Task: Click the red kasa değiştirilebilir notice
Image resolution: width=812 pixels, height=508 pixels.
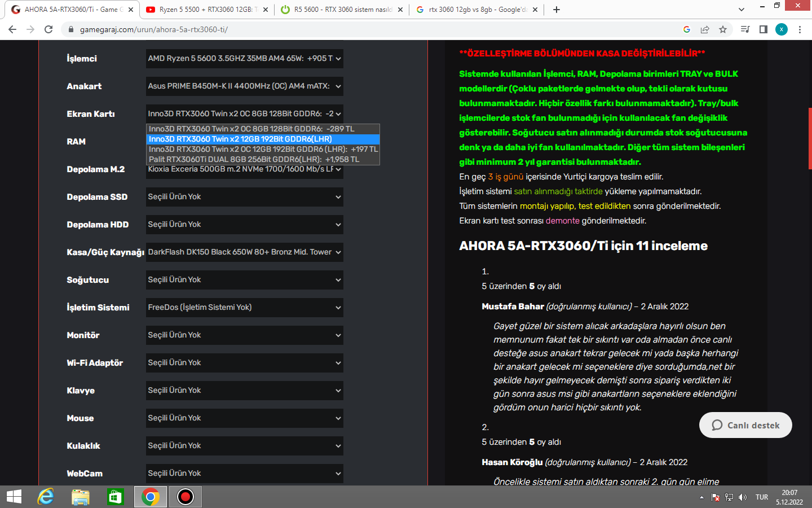Action: coord(582,53)
